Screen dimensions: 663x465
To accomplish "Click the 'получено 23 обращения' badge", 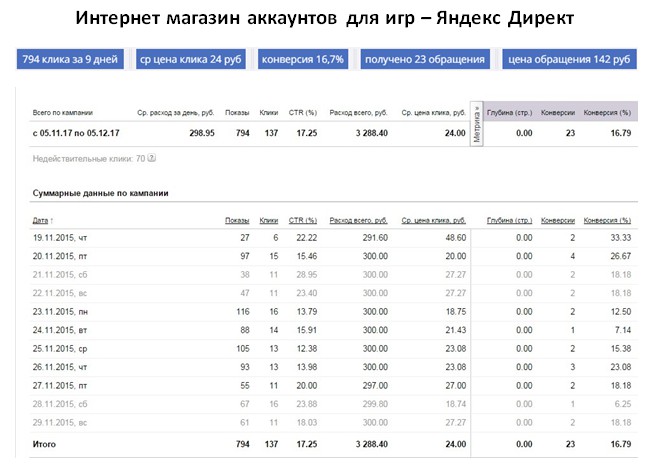I will coord(425,59).
